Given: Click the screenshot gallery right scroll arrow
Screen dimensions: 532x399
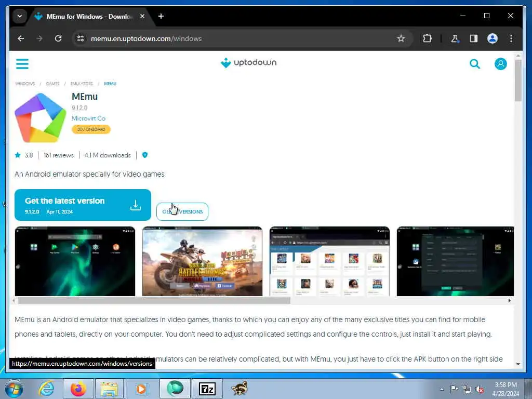Looking at the screenshot, I should pyautogui.click(x=509, y=301).
